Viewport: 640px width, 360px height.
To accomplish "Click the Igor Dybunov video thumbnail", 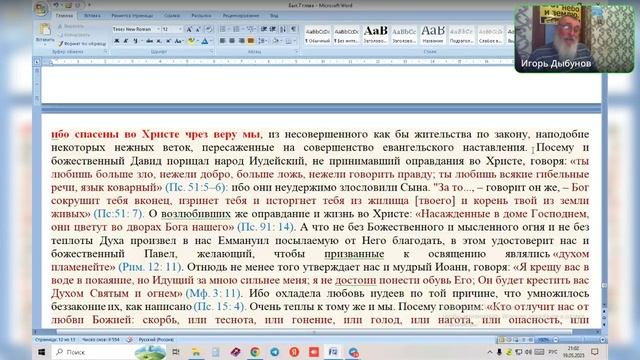I will 574,38.
